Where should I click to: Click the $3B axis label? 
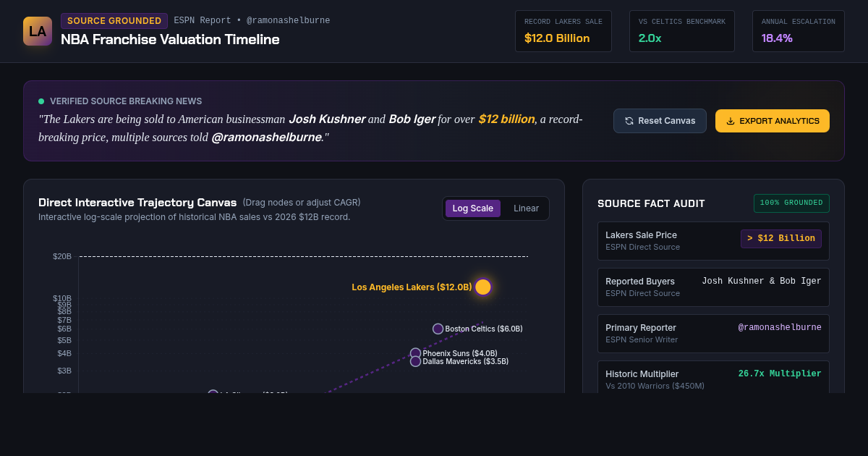[64, 371]
